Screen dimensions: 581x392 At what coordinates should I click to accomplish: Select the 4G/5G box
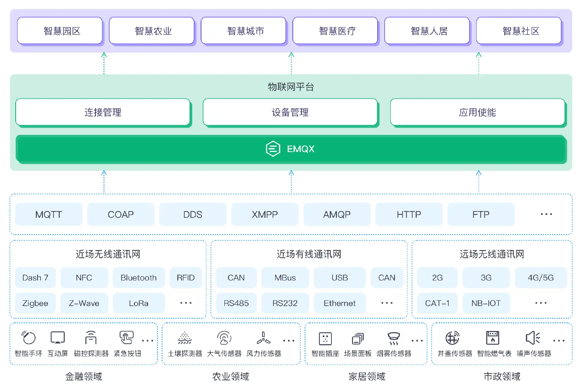[541, 278]
